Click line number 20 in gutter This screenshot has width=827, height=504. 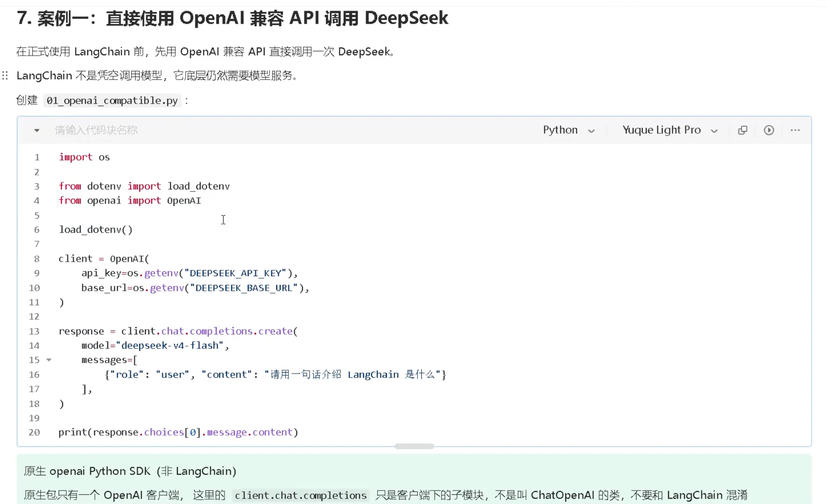[x=34, y=432]
